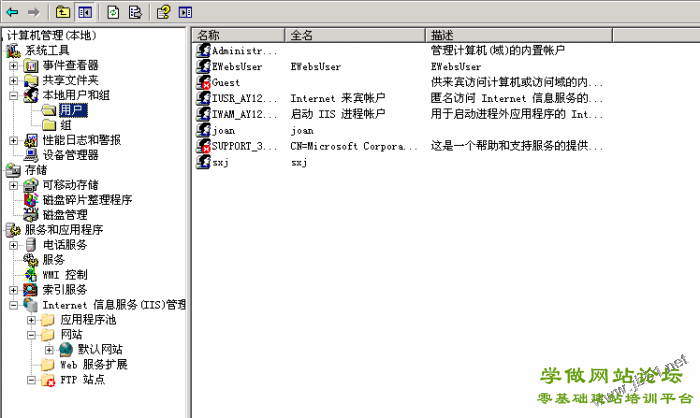Image resolution: width=700 pixels, height=418 pixels.
Task: Select Web 服务扩展 folder
Action: click(94, 365)
